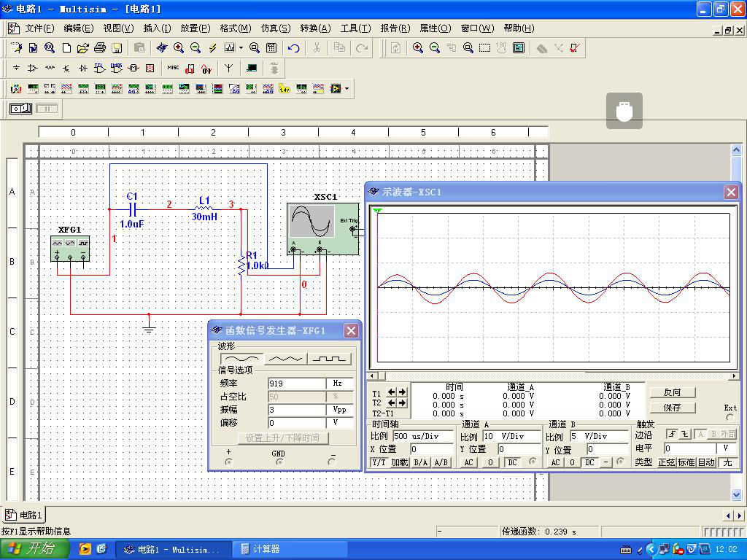Click the 保存 button on the oscilloscope
This screenshot has width=747, height=560.
coord(672,408)
